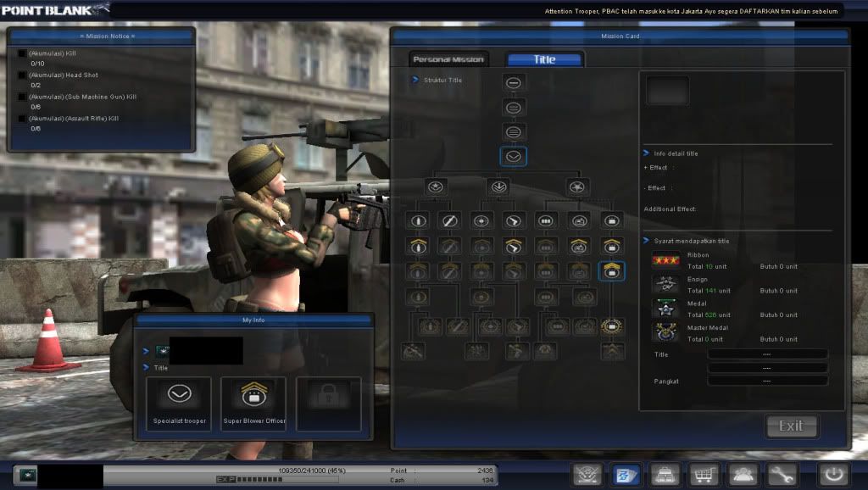Open the Shop cart icon
This screenshot has width=868, height=490.
click(x=703, y=475)
